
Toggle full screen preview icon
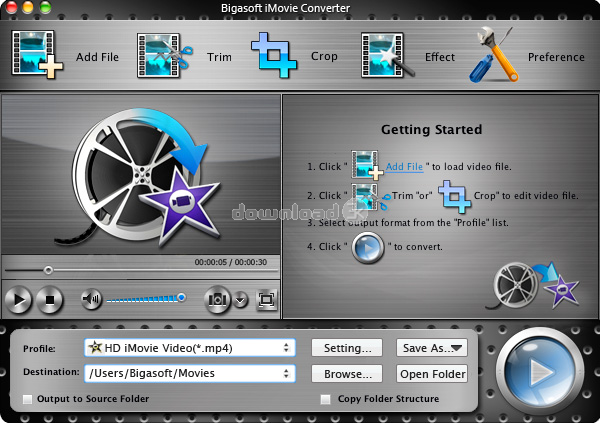(x=266, y=299)
